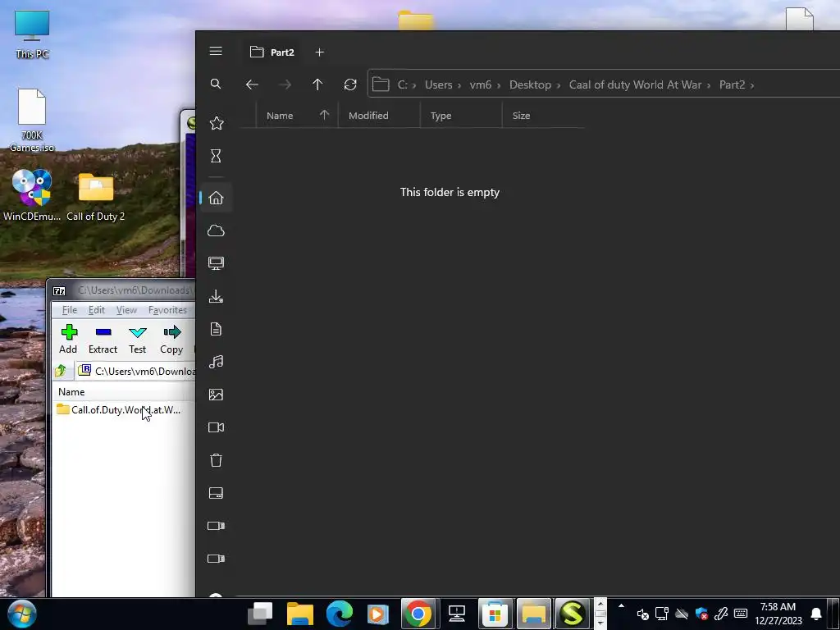Sort by the Type column header
The height and width of the screenshot is (630, 840).
click(461, 115)
